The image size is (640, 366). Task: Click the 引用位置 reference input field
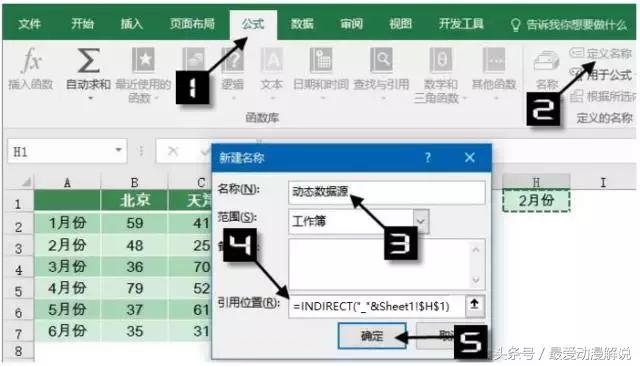coord(376,306)
